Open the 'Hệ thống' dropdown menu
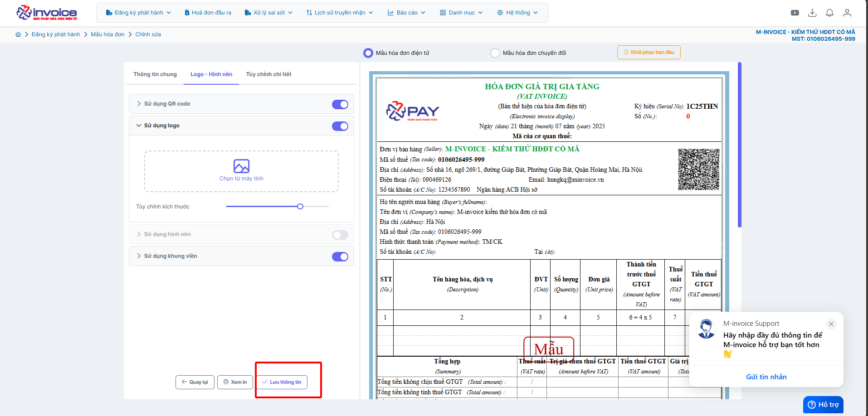This screenshot has width=868, height=416. click(517, 13)
